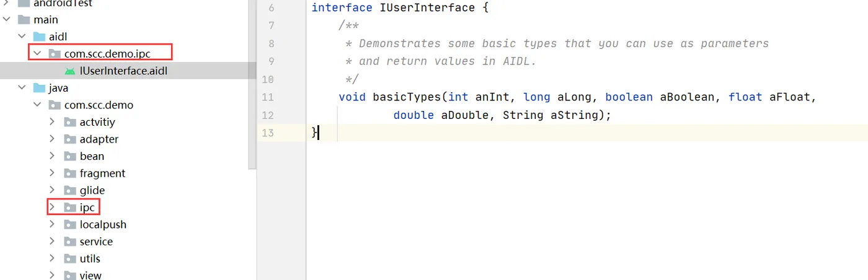Click the aidl folder icon
868x280 pixels.
(39, 37)
